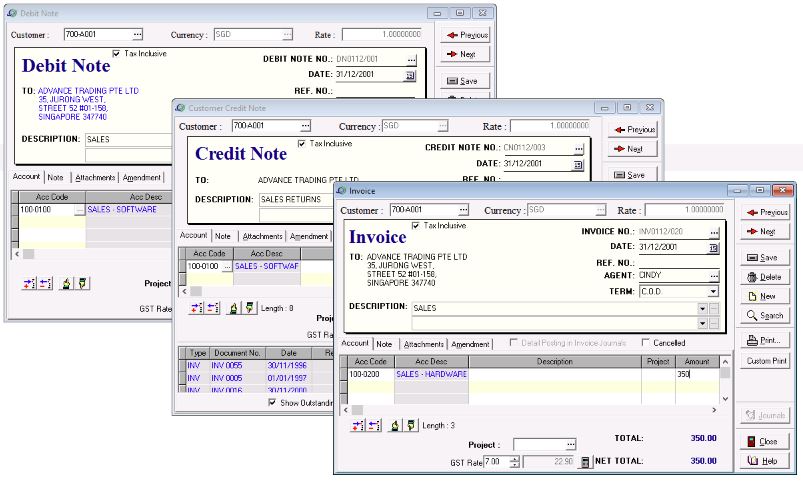Screen dimensions: 803x481
Task: Switch to Amendment tab in Invoice window
Action: click(x=470, y=344)
